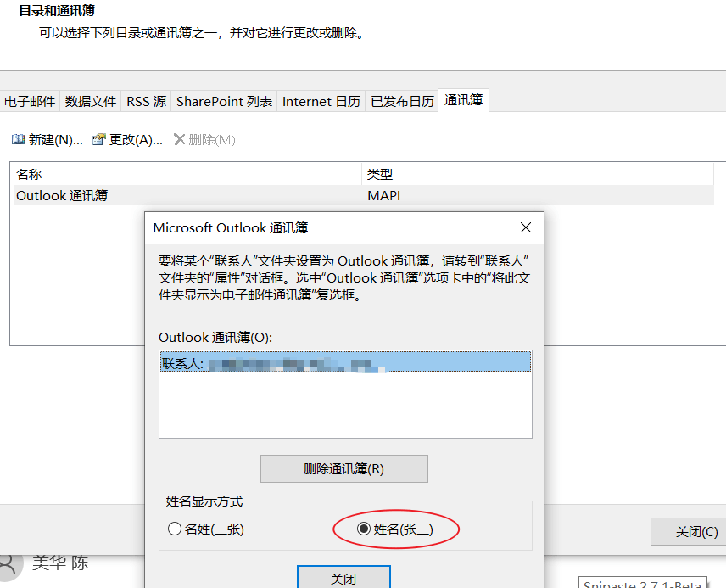
Task: Click the 美华 陈 contact name
Action: 60,563
